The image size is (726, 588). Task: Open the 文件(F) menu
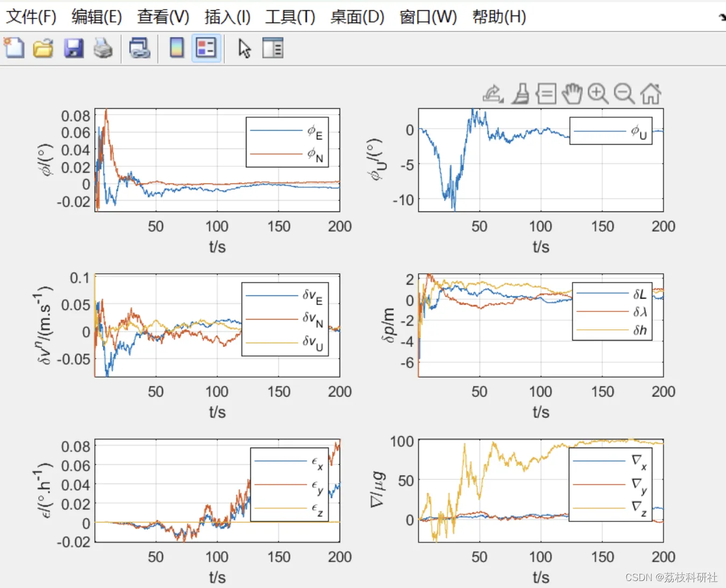(31, 17)
